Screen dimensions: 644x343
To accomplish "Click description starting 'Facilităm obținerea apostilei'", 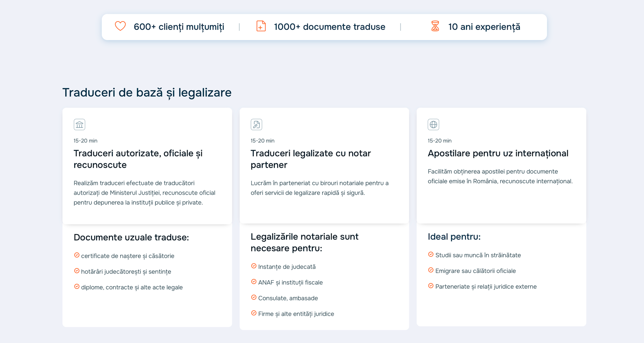I will pyautogui.click(x=500, y=177).
